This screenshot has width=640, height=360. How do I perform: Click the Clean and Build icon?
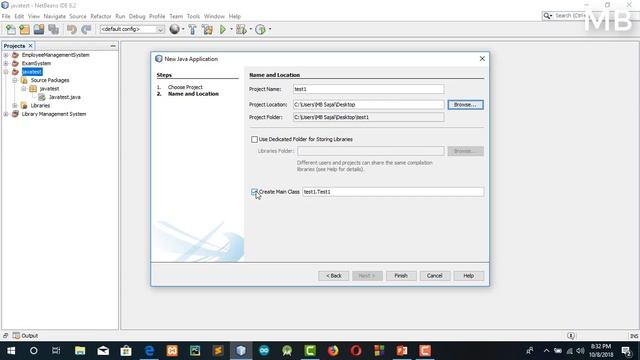[207, 29]
